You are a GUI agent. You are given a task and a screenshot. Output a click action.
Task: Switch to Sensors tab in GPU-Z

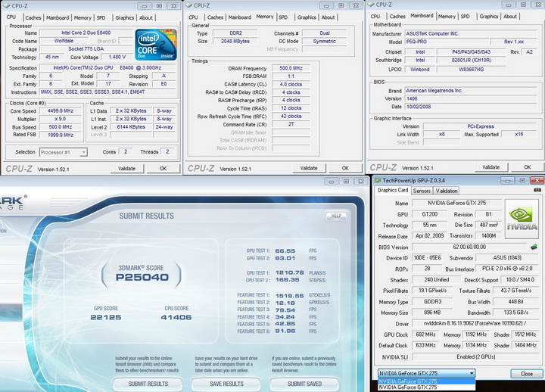point(422,191)
